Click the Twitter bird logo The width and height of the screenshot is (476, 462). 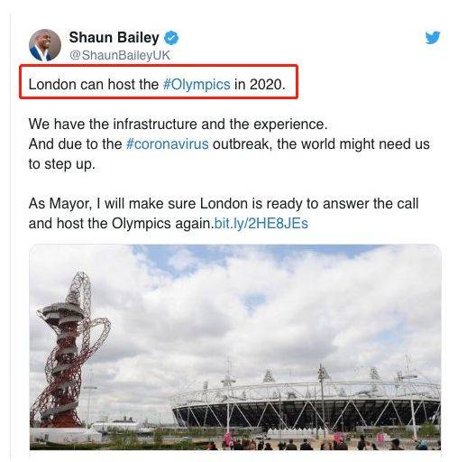(x=433, y=37)
